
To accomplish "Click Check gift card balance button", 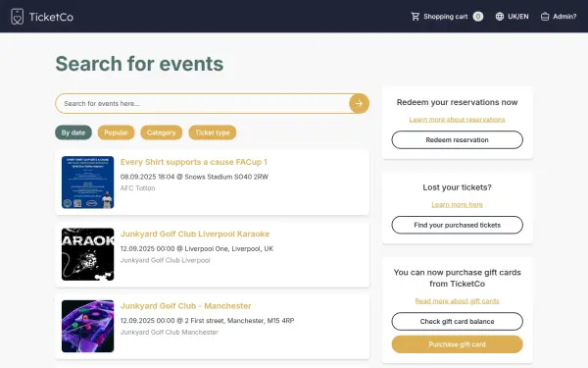I will [x=457, y=322].
